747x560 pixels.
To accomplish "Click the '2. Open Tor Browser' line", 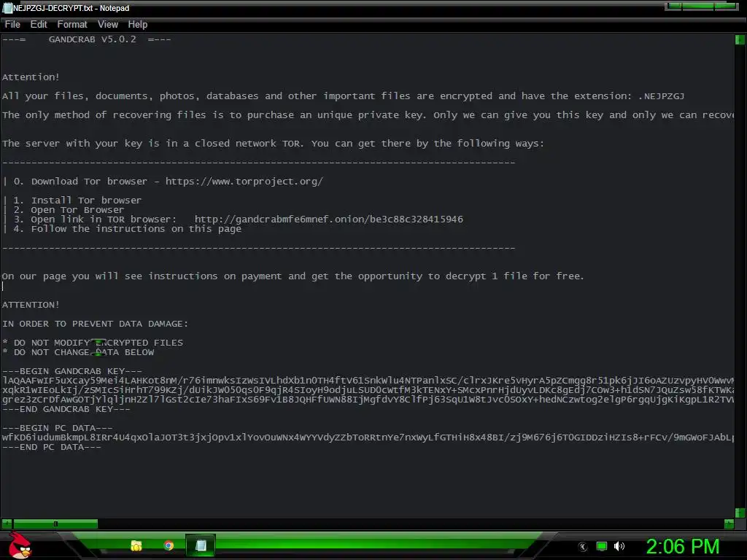I will tap(64, 210).
